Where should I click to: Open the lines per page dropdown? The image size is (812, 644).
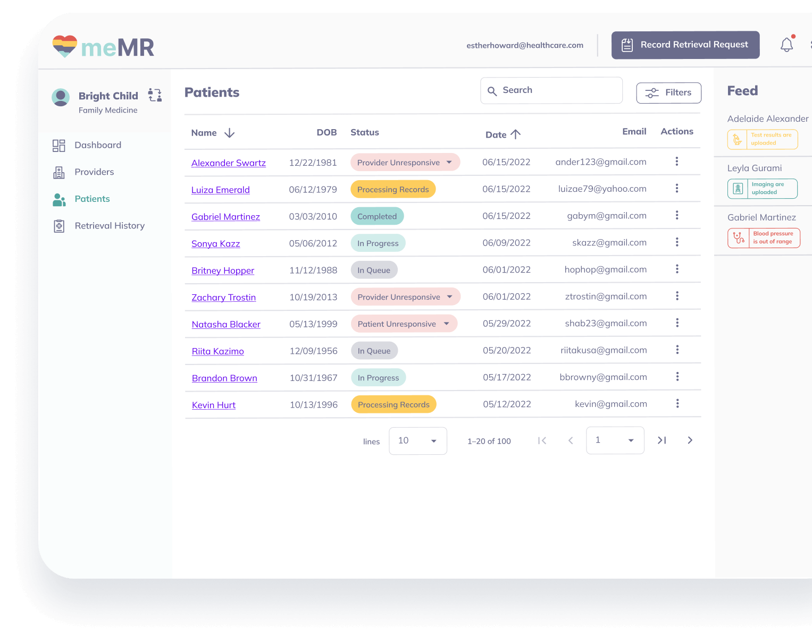click(418, 441)
